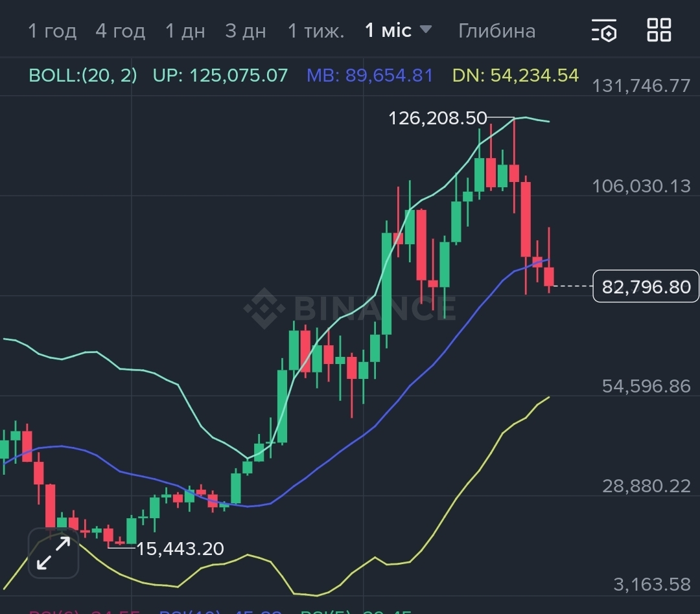The width and height of the screenshot is (700, 614).
Task: Tap the axis value 54,596.86
Action: click(x=646, y=386)
